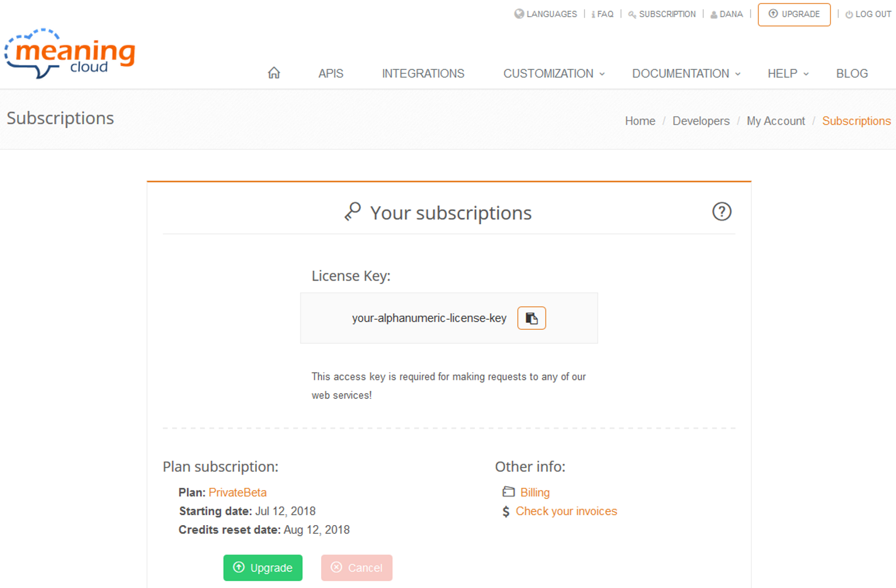The height and width of the screenshot is (588, 896).
Task: Open the APIS menu item
Action: (331, 73)
